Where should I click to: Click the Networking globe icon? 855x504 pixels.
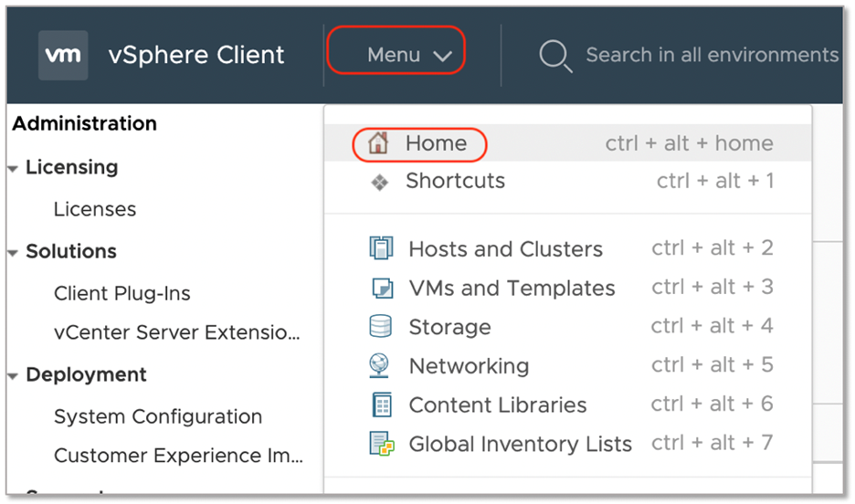click(379, 365)
